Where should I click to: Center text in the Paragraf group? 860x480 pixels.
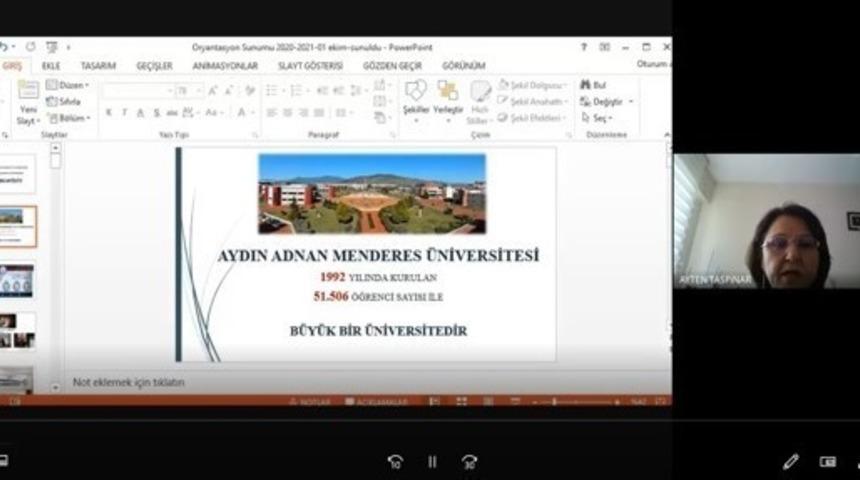click(287, 113)
